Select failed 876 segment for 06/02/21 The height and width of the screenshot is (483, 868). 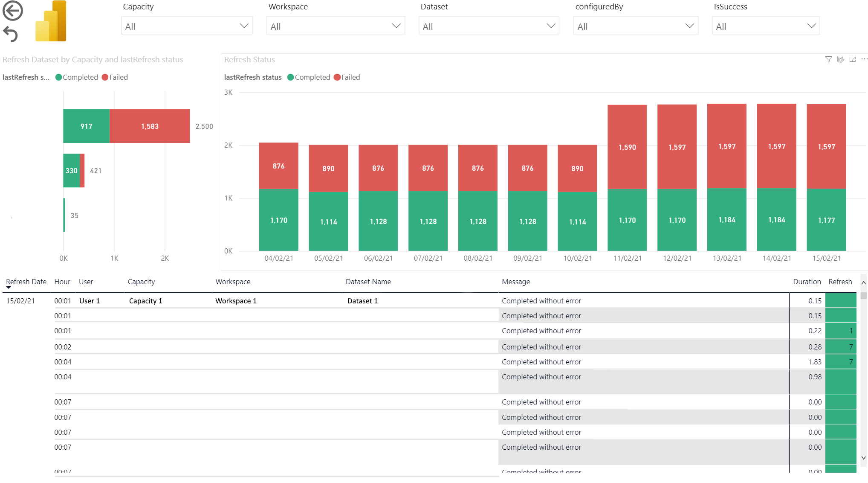(x=378, y=168)
